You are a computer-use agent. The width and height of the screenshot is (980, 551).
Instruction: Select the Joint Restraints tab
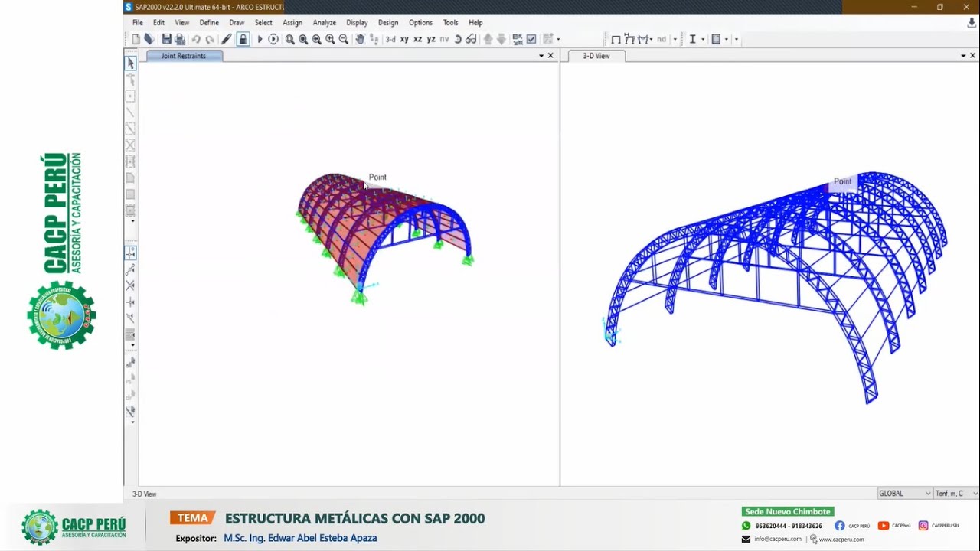[x=184, y=56]
